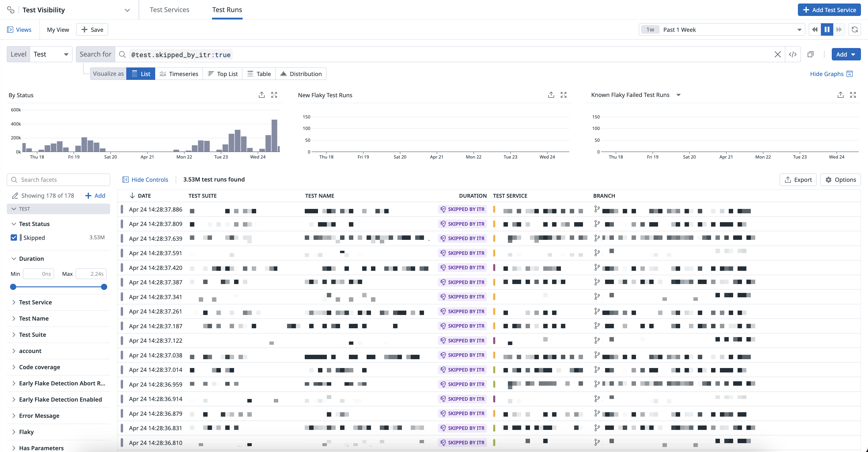
Task: Switch to the Test Services tab
Action: [170, 10]
